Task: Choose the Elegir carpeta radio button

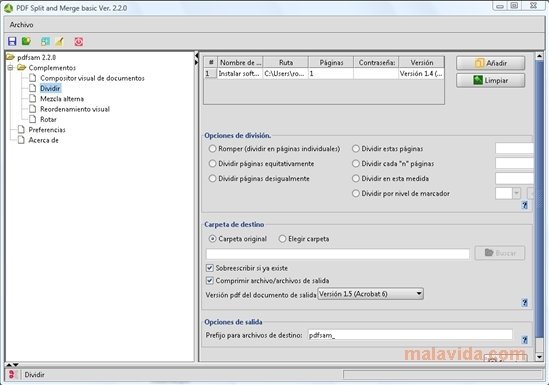Action: coord(282,239)
